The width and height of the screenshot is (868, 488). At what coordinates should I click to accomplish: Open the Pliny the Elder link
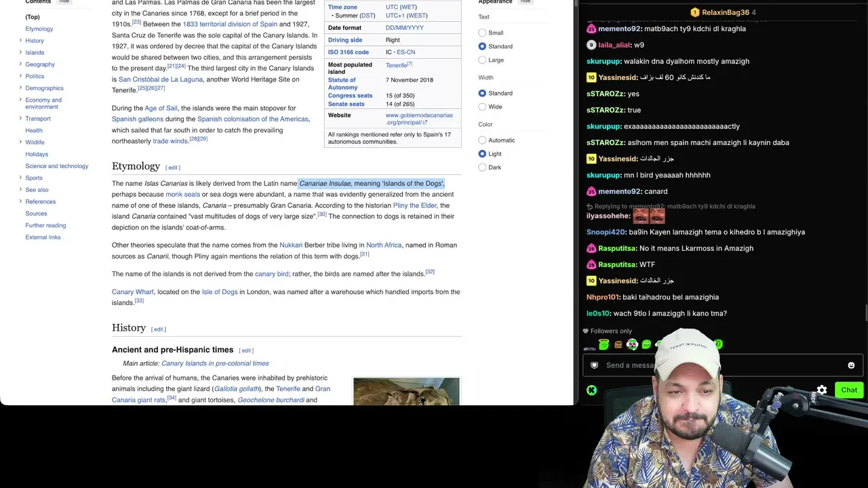(x=415, y=205)
